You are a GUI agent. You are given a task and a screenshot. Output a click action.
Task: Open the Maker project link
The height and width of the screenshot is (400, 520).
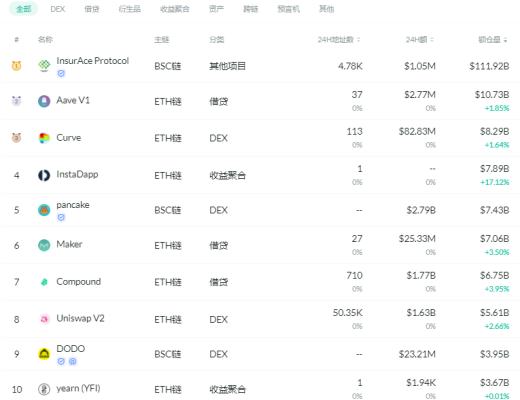click(x=69, y=244)
